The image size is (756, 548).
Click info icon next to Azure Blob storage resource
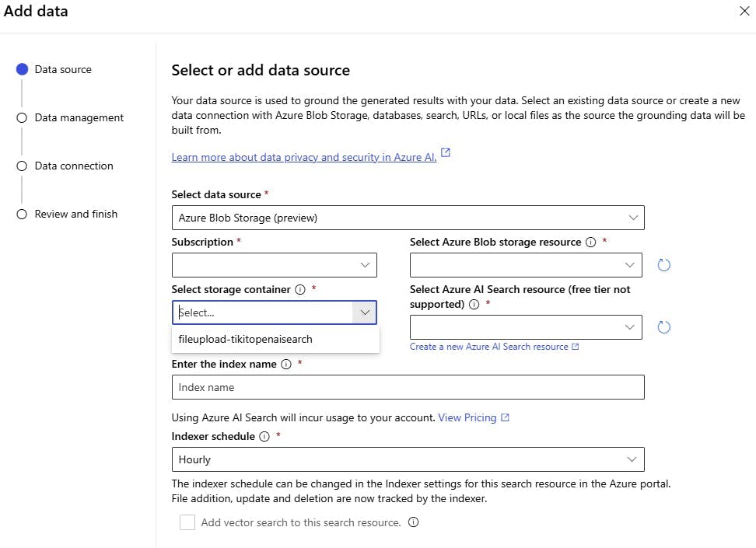tap(590, 242)
